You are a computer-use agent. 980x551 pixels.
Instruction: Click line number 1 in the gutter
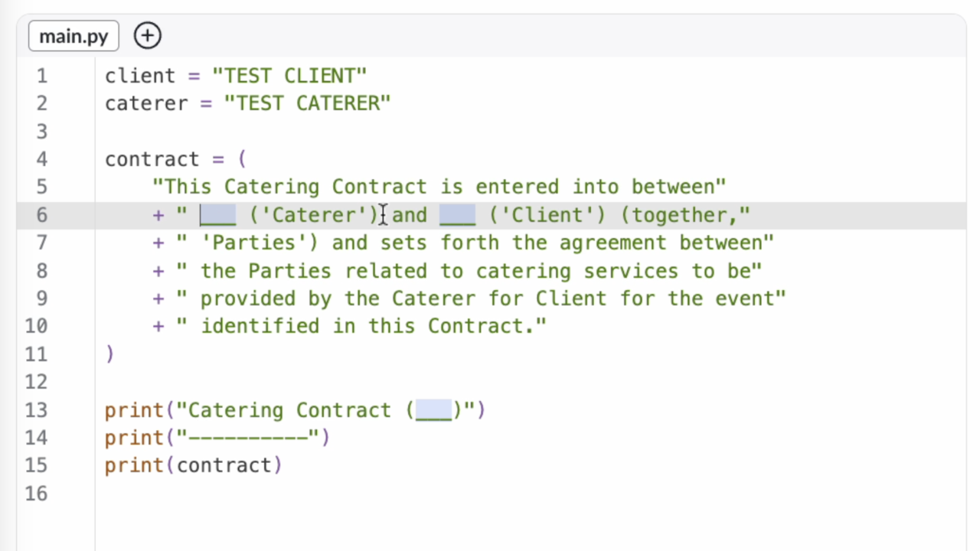point(41,76)
